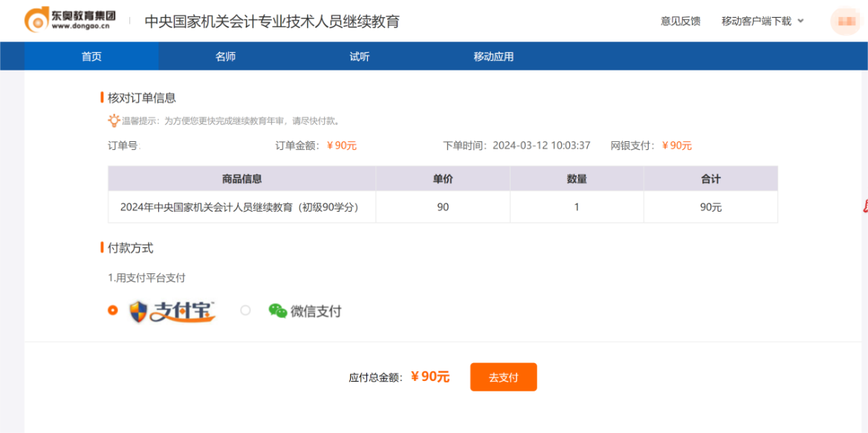
Task: Open the 首页 navigation tab
Action: pyautogui.click(x=91, y=56)
